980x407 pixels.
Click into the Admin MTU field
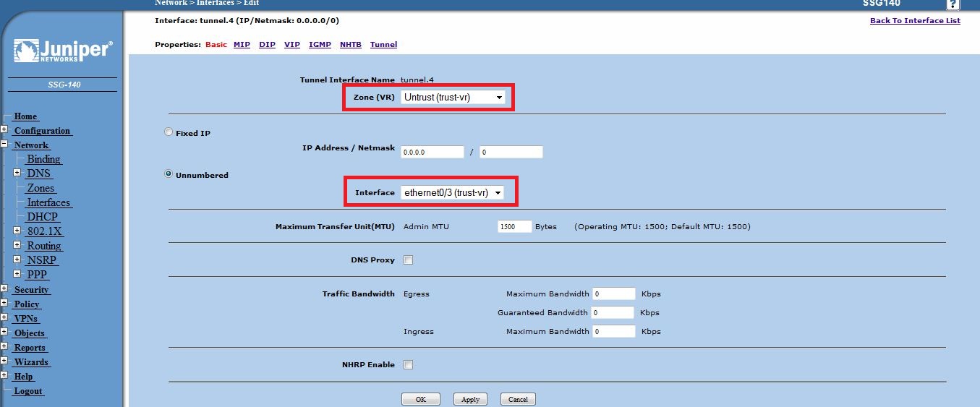click(x=514, y=227)
